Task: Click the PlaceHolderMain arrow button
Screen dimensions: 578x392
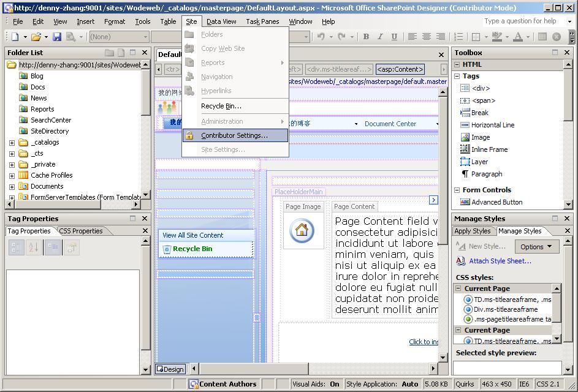Action: pos(433,200)
